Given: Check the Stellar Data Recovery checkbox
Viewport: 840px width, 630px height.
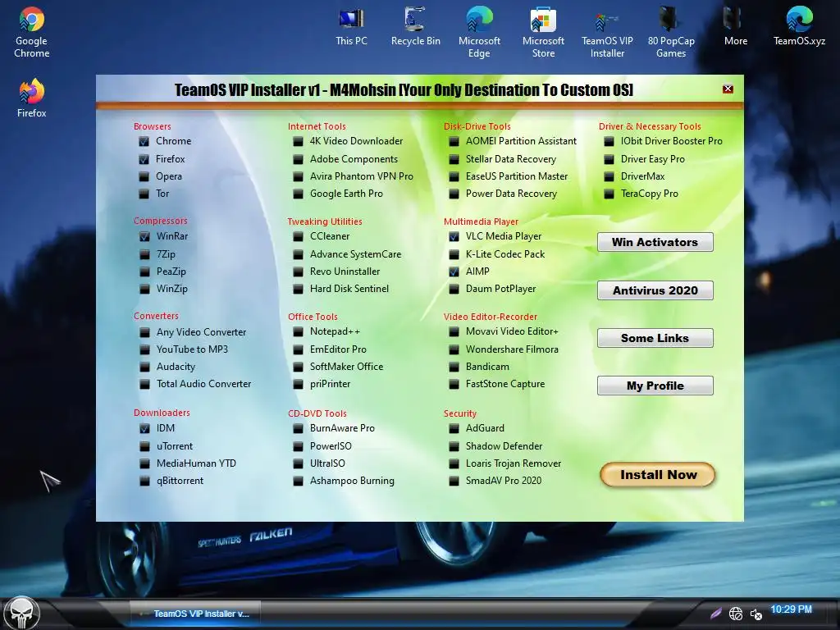Looking at the screenshot, I should [x=454, y=159].
